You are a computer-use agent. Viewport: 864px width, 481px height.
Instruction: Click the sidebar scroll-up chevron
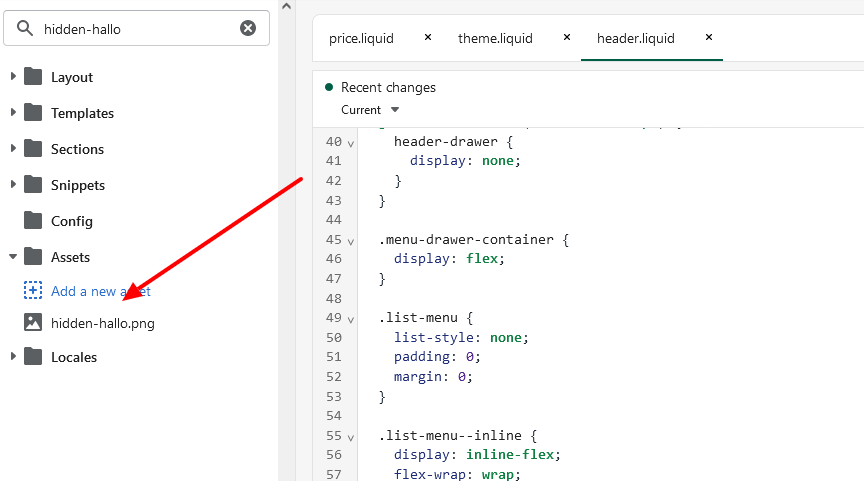pos(287,7)
